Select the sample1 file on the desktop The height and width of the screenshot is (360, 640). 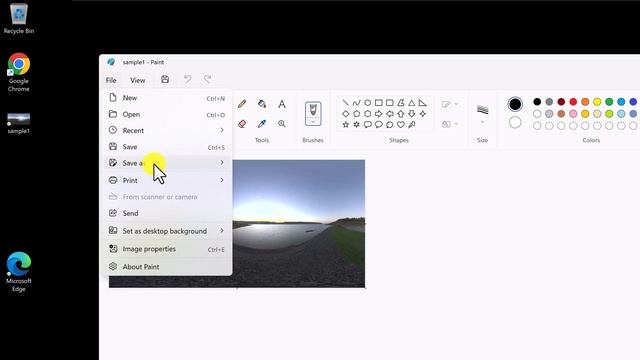(x=19, y=124)
